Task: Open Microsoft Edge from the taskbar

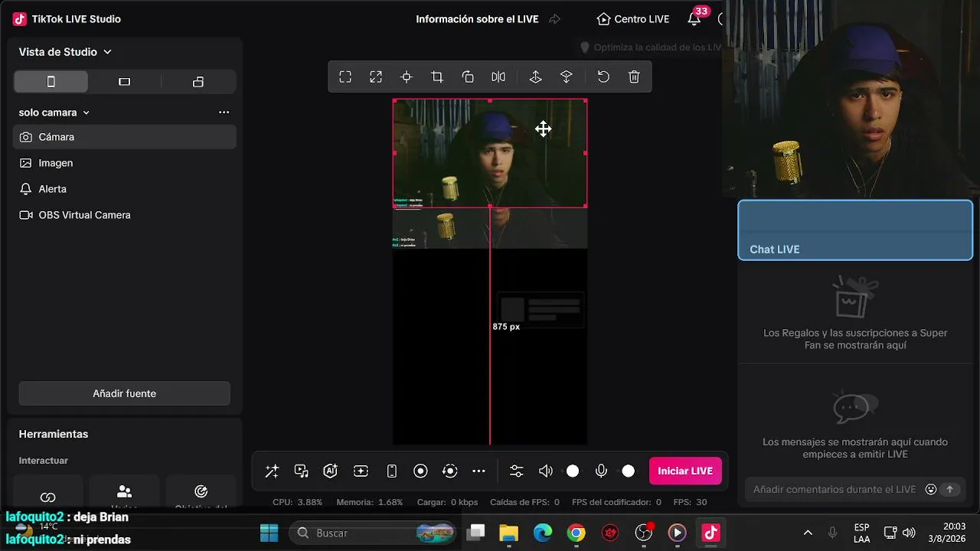Action: click(x=543, y=533)
